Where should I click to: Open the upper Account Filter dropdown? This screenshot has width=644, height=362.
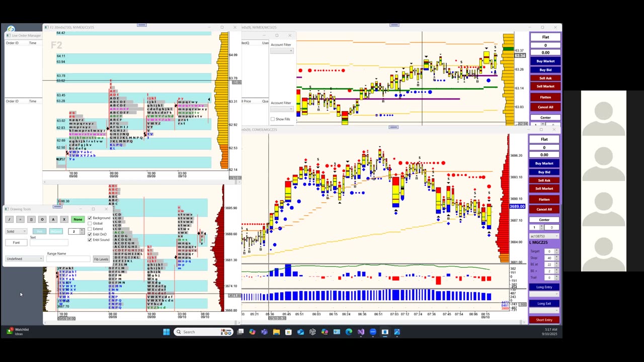coord(282,51)
